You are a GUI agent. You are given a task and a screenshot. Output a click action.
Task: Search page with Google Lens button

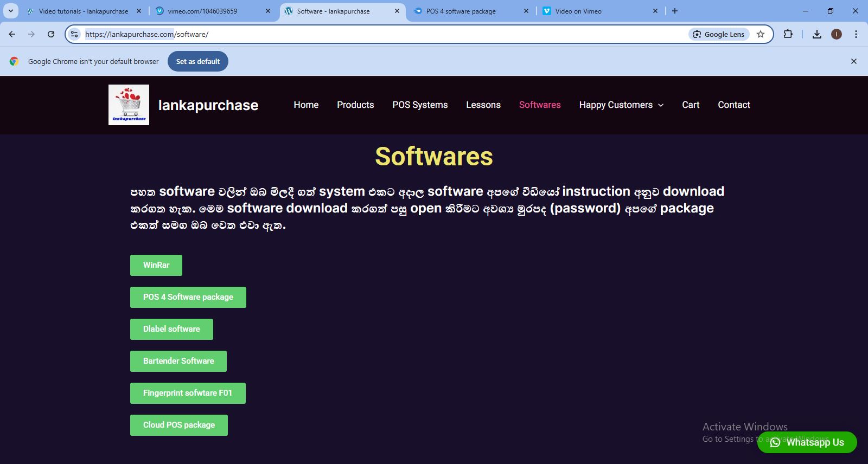coord(719,34)
